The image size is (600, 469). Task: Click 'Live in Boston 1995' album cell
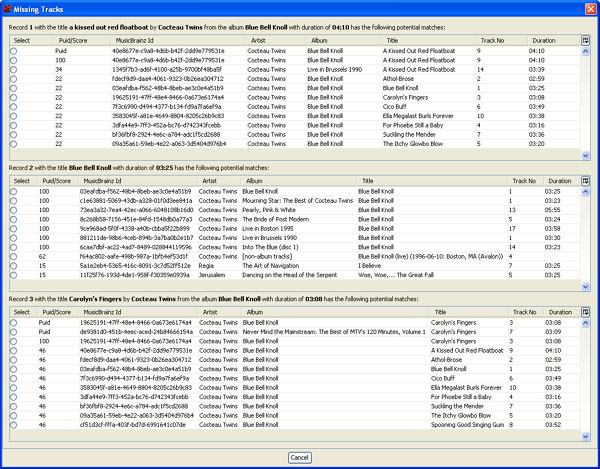tap(268, 229)
